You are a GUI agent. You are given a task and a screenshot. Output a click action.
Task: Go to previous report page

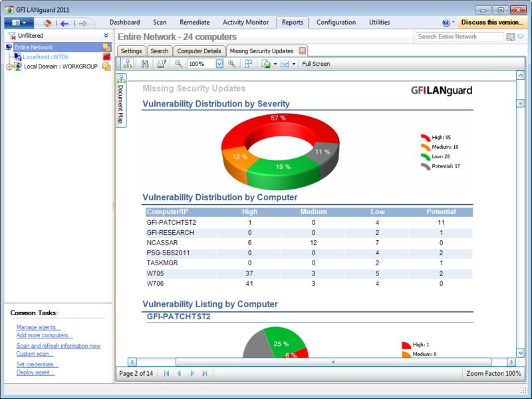pyautogui.click(x=179, y=374)
